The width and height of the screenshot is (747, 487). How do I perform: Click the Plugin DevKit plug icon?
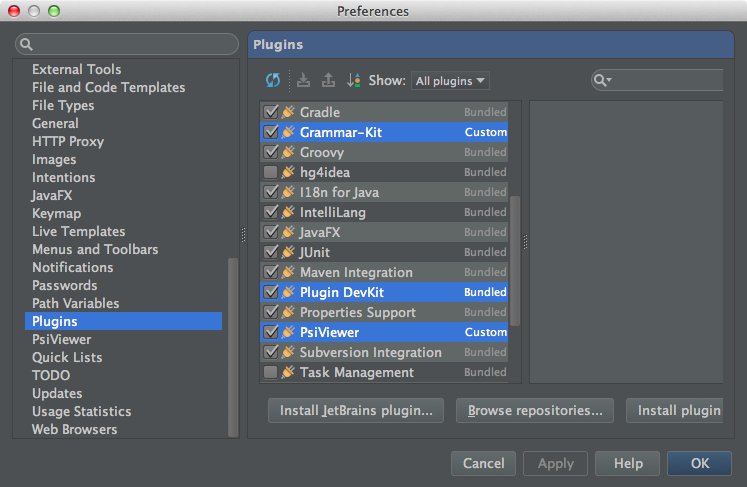(x=288, y=292)
